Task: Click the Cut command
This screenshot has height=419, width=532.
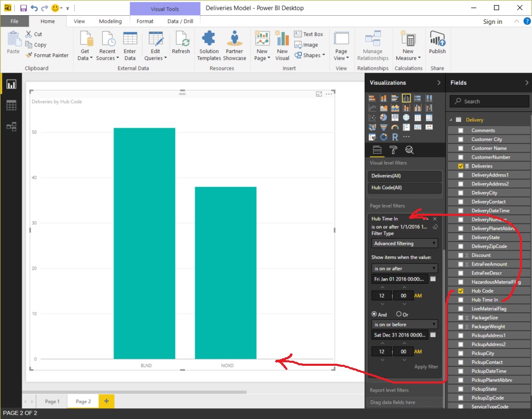Action: pos(33,34)
